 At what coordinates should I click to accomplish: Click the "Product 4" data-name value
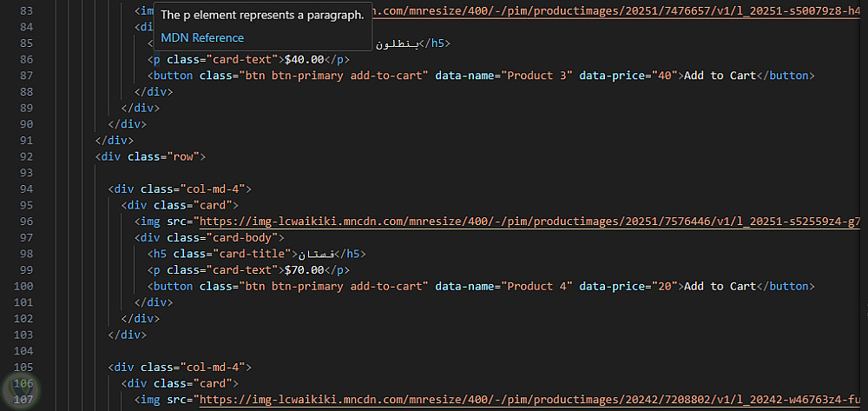(541, 286)
